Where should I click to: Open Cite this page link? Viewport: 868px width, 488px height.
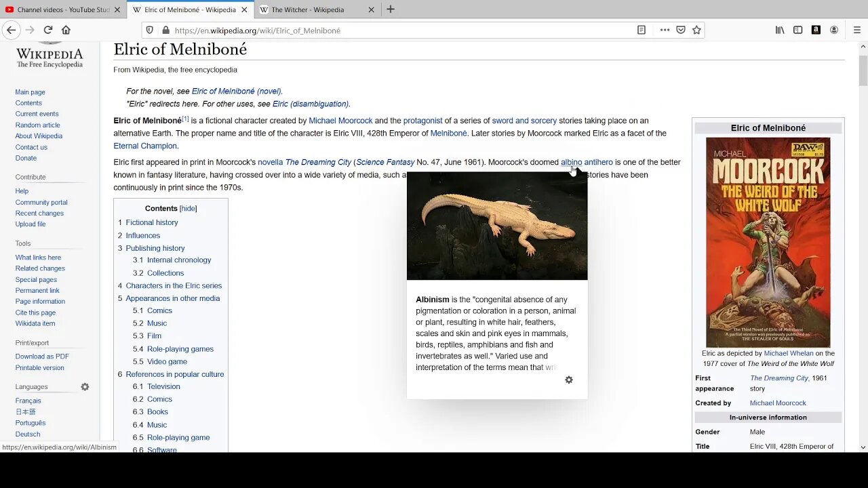(36, 312)
